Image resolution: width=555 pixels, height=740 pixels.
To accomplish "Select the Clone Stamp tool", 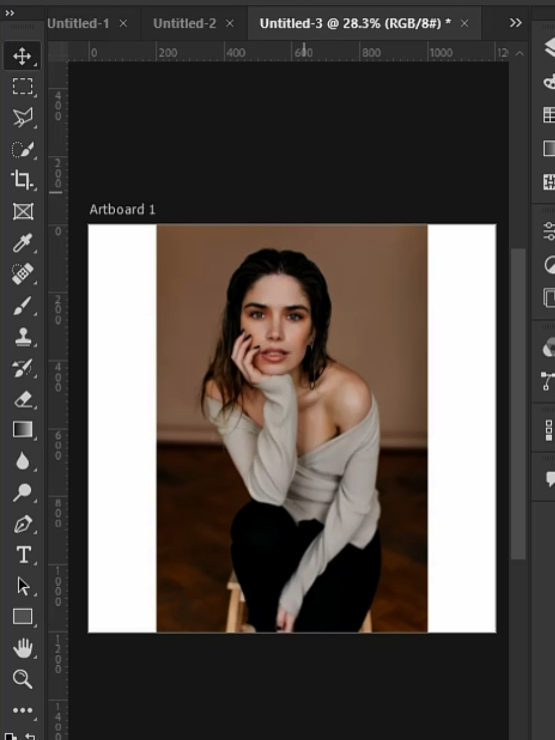I will tap(22, 336).
